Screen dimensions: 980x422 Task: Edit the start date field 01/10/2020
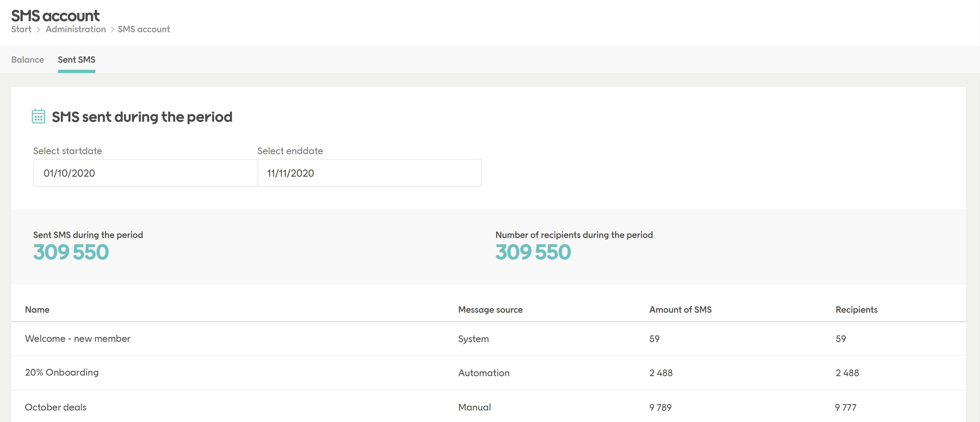click(x=146, y=173)
